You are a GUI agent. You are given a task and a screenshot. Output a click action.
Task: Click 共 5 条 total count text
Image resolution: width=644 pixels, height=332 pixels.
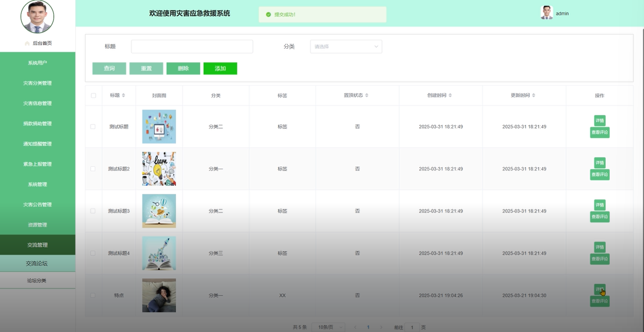pos(300,327)
